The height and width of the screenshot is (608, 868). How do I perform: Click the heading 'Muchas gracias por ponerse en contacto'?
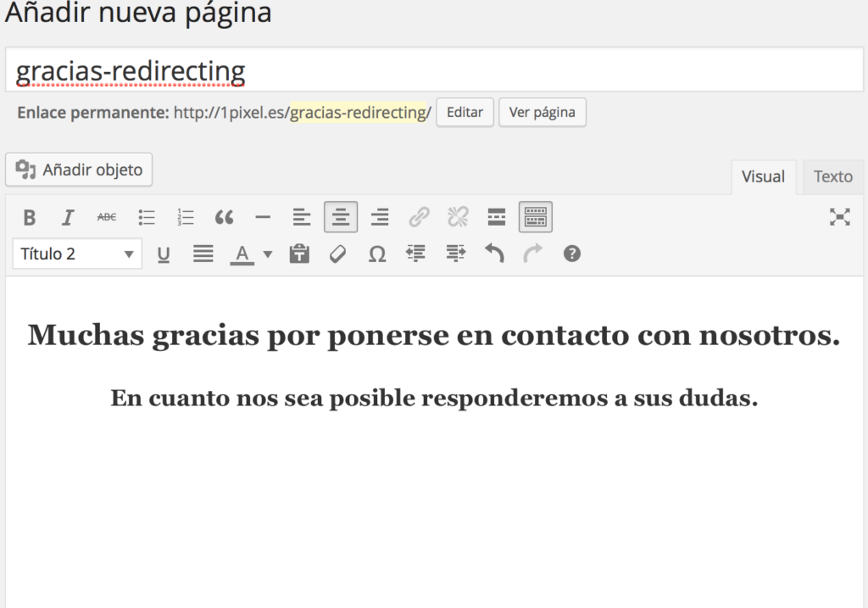(x=433, y=336)
